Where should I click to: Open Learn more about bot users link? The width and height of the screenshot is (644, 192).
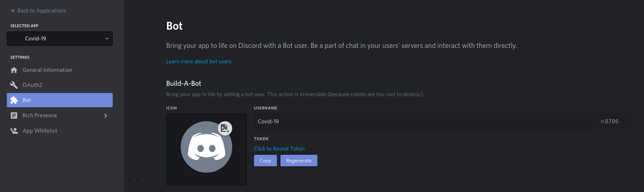(x=199, y=61)
